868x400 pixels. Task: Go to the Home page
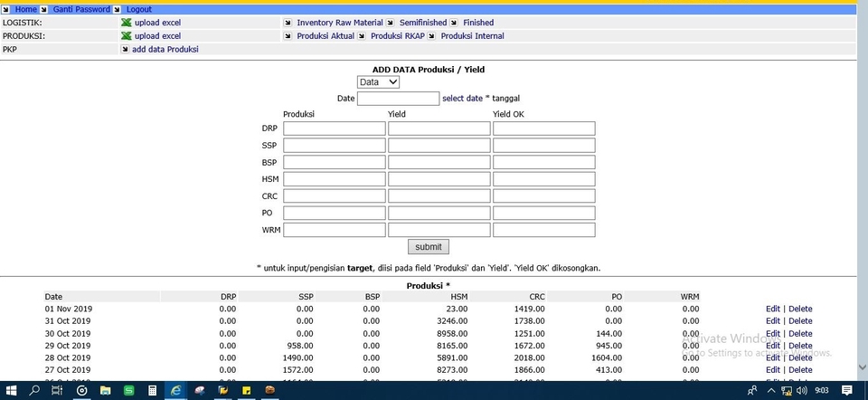(x=26, y=9)
